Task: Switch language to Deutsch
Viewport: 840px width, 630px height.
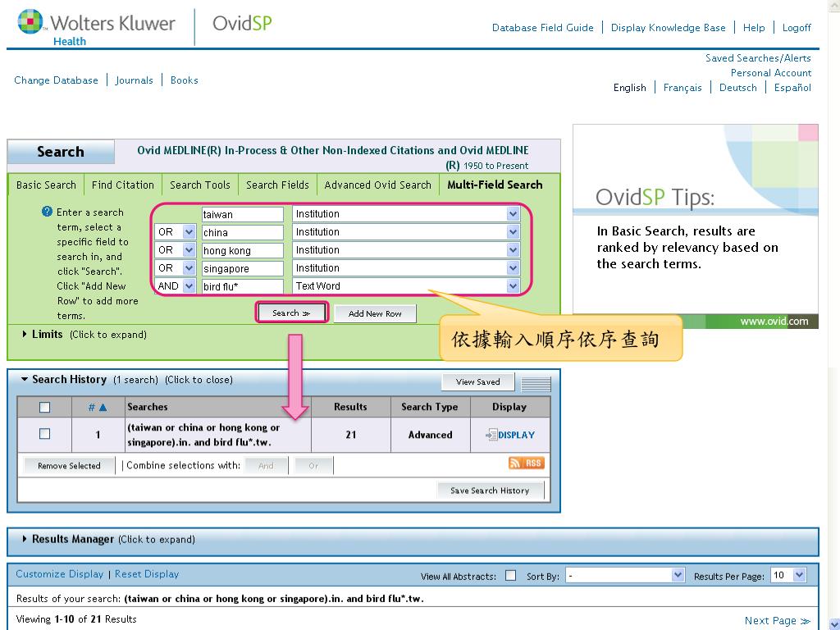Action: point(737,87)
